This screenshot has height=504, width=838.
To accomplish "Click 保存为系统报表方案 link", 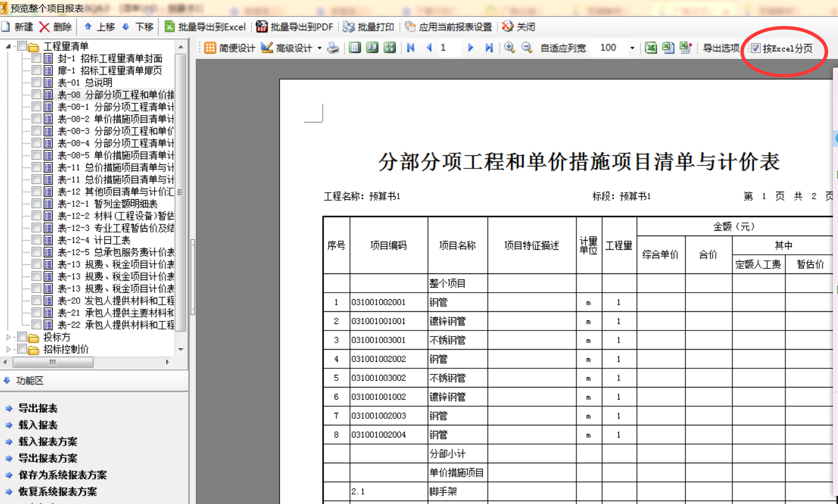I will [63, 475].
